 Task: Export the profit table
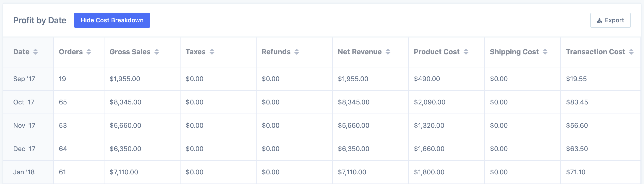click(x=610, y=20)
